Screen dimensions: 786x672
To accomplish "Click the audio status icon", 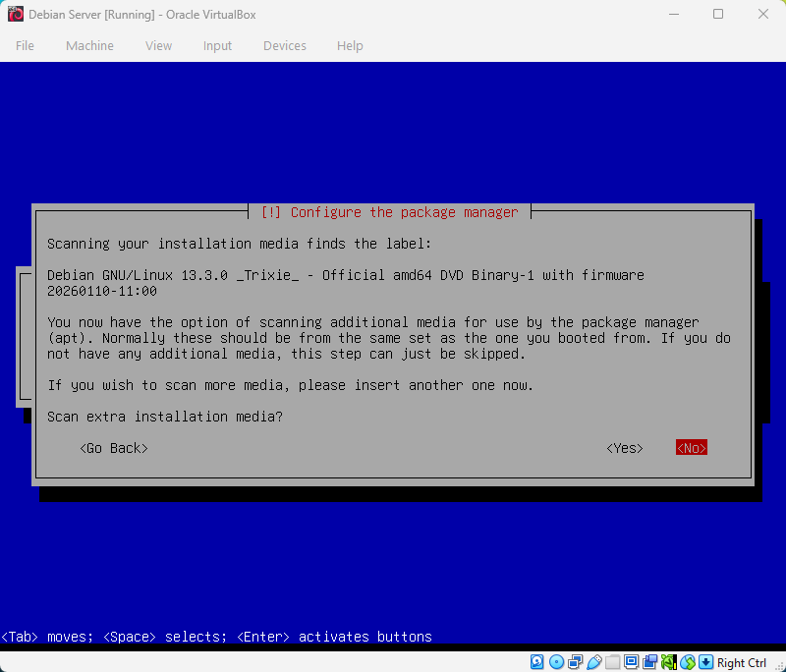I will click(x=668, y=662).
